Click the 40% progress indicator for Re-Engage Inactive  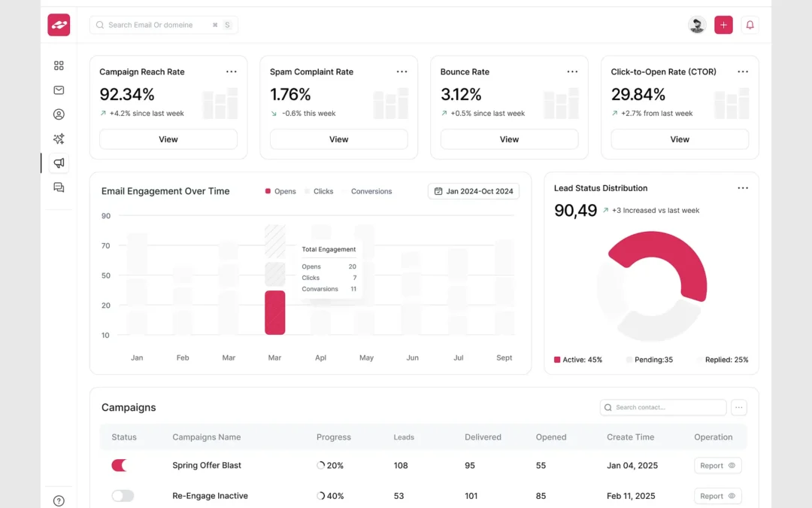(x=331, y=495)
